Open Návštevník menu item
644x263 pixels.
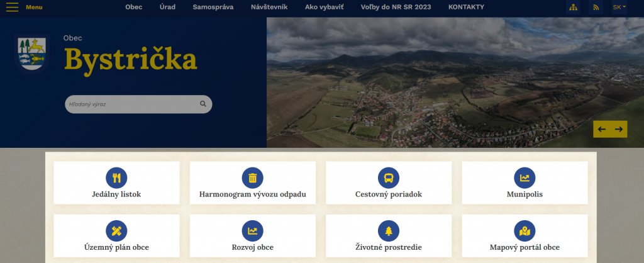coord(269,7)
